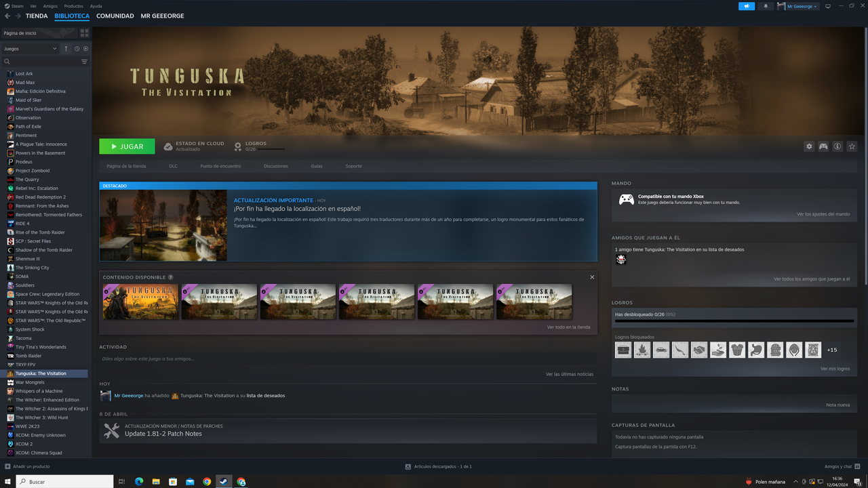Open the Ayuda menu
868x488 pixels.
pyautogui.click(x=96, y=6)
